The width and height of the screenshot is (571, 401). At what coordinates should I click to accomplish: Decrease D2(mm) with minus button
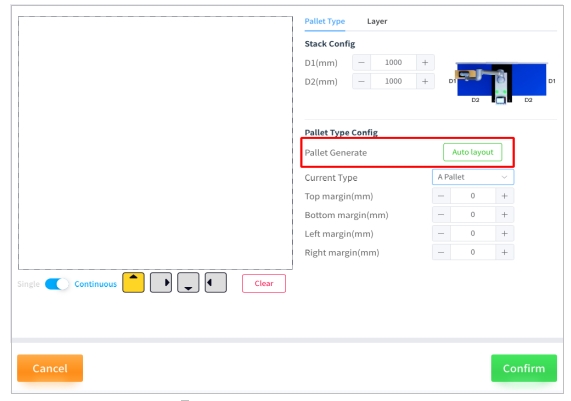point(361,81)
